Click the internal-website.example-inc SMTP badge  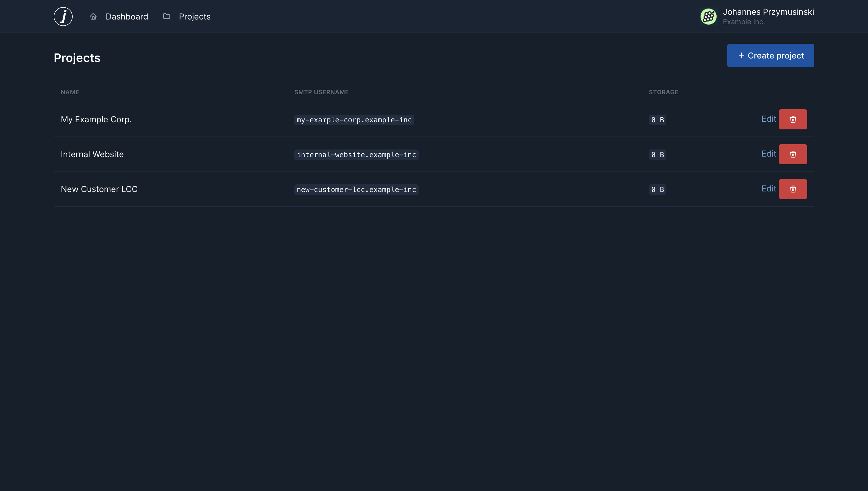tap(356, 155)
